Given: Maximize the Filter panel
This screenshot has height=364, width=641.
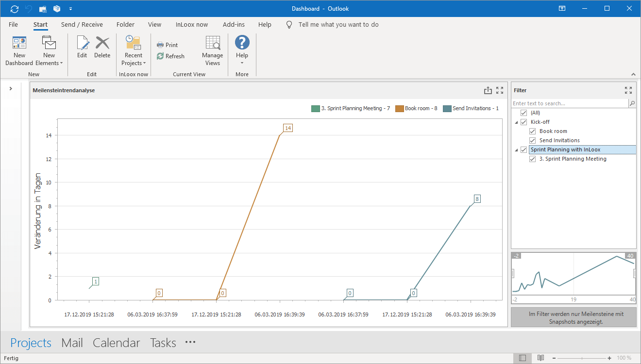Looking at the screenshot, I should (628, 90).
